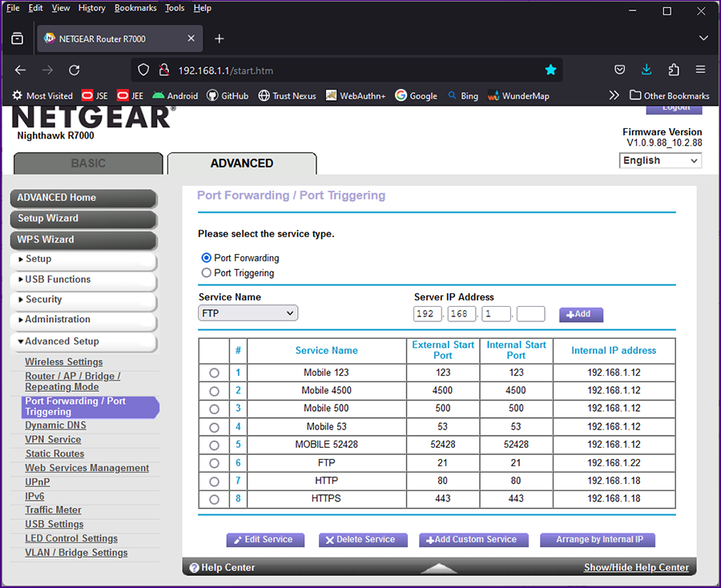
Task: Select the Port Triggering radio button
Action: (207, 273)
